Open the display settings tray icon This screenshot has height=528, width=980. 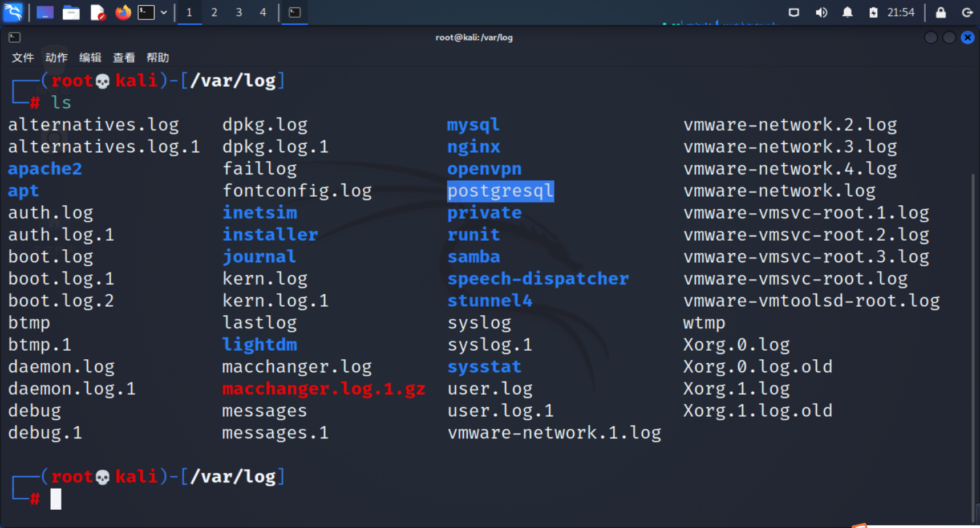click(793, 12)
